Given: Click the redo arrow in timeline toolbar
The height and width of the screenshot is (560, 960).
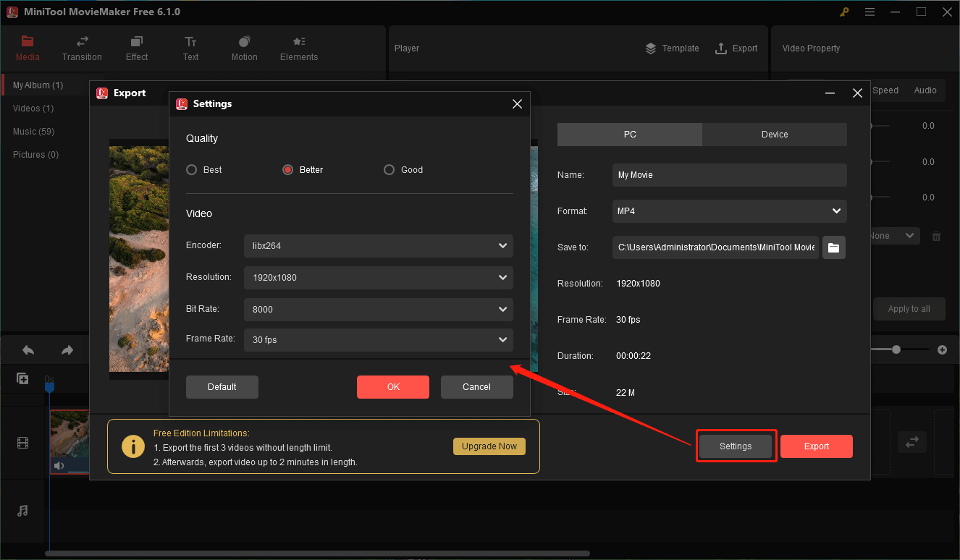Looking at the screenshot, I should [x=67, y=350].
